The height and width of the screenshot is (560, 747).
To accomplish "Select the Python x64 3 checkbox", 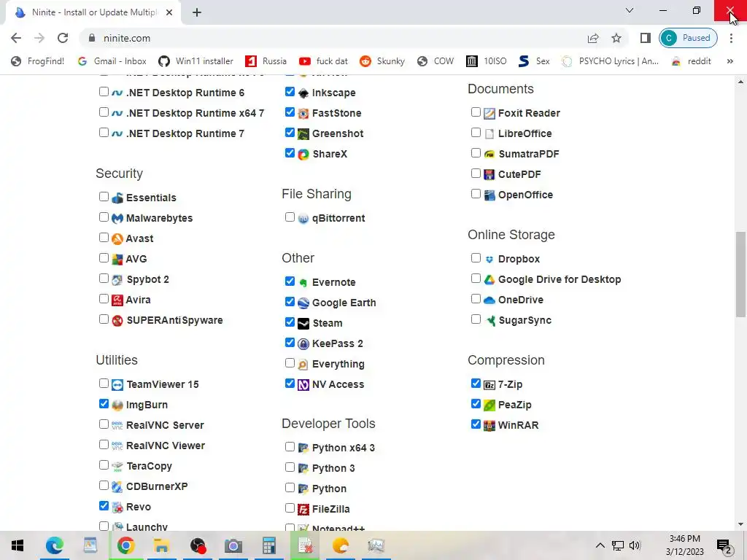I will pos(290,447).
